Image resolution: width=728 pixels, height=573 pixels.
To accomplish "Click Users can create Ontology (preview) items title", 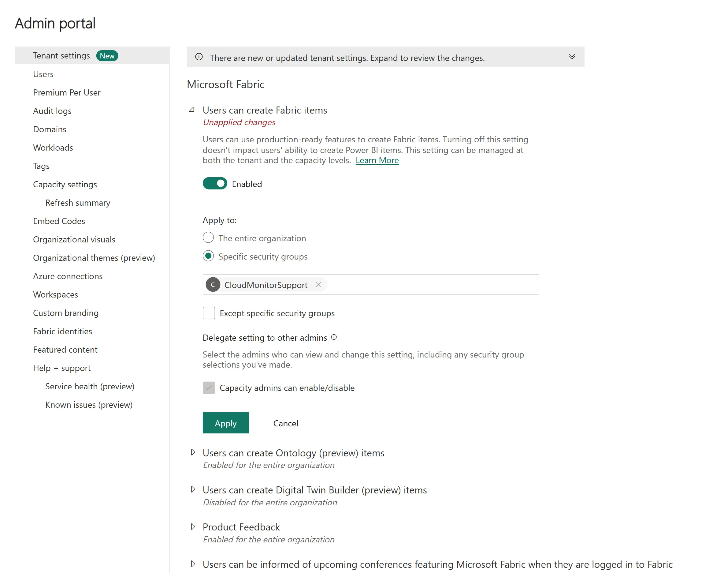I will [x=293, y=453].
